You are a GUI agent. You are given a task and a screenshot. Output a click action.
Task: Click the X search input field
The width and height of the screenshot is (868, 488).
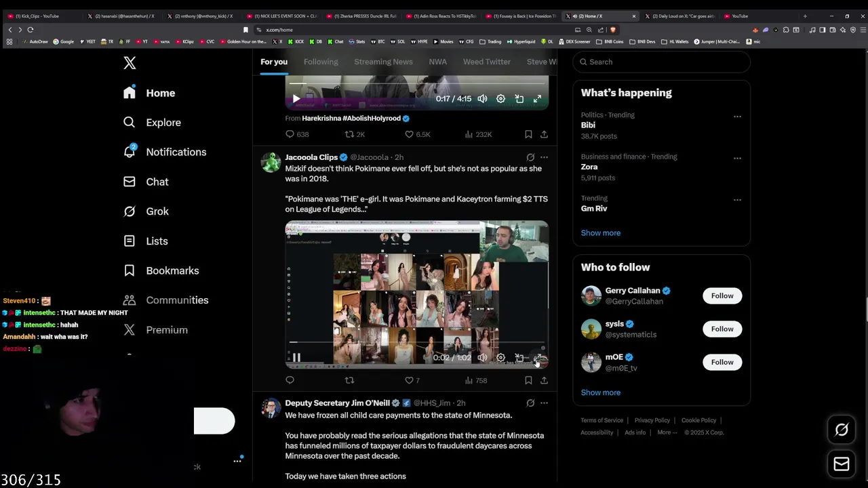click(662, 62)
